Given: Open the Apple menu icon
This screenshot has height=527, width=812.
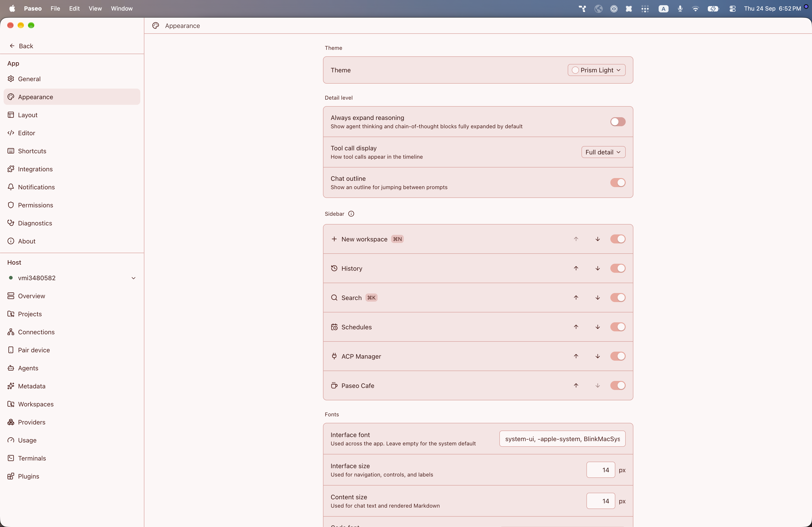Looking at the screenshot, I should pos(12,8).
